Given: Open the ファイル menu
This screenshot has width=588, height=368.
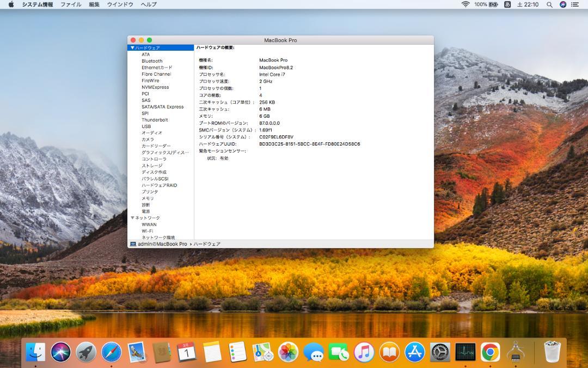Looking at the screenshot, I should coord(71,4).
